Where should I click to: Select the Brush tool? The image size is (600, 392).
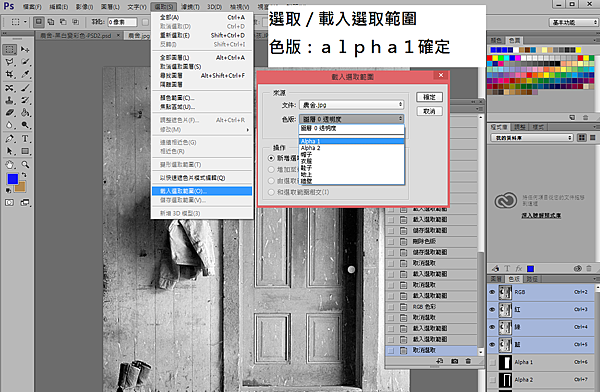coord(25,88)
